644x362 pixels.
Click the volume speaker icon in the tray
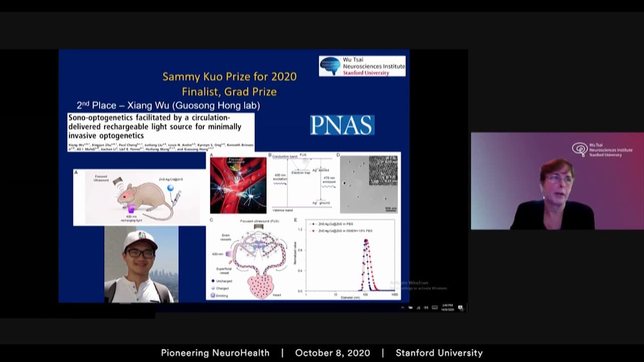(426, 308)
